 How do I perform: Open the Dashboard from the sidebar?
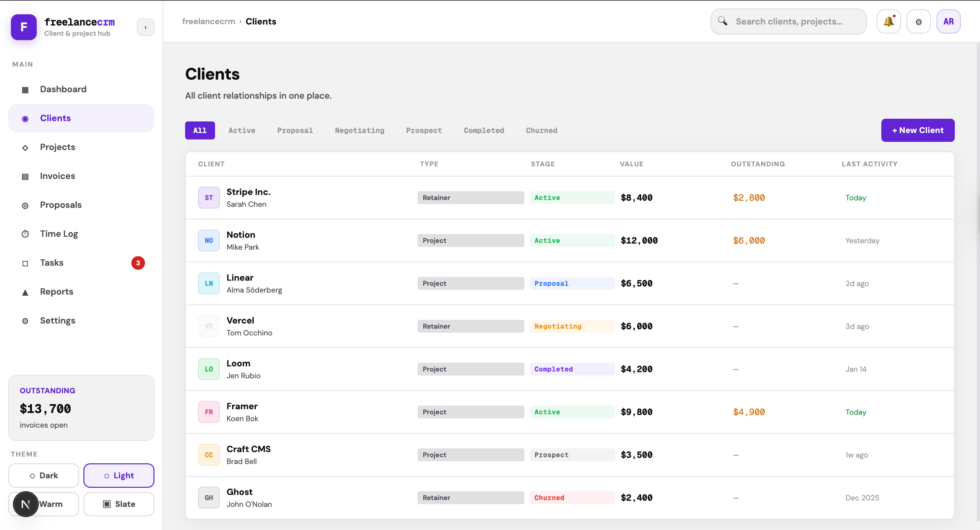coord(63,89)
